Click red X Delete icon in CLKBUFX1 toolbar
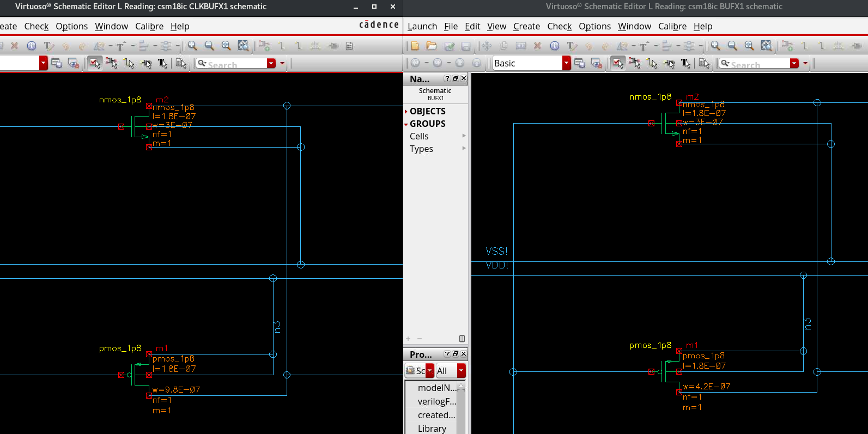This screenshot has width=868, height=434. click(14, 46)
